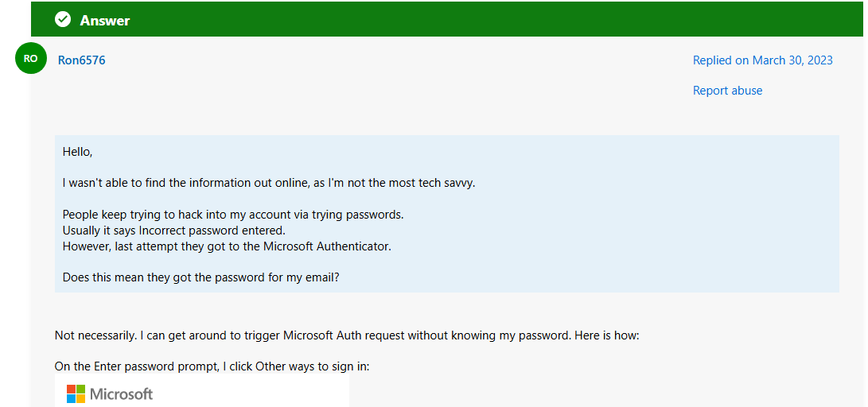Image resolution: width=868 pixels, height=407 pixels.
Task: Click the Hello, greeting in the quote
Action: pyautogui.click(x=77, y=152)
